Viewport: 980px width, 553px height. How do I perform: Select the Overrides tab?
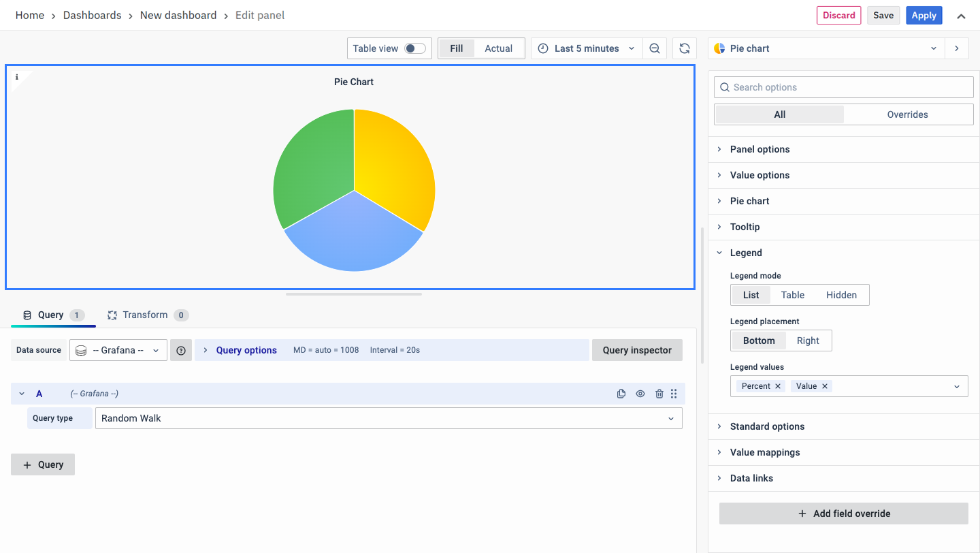tap(907, 114)
